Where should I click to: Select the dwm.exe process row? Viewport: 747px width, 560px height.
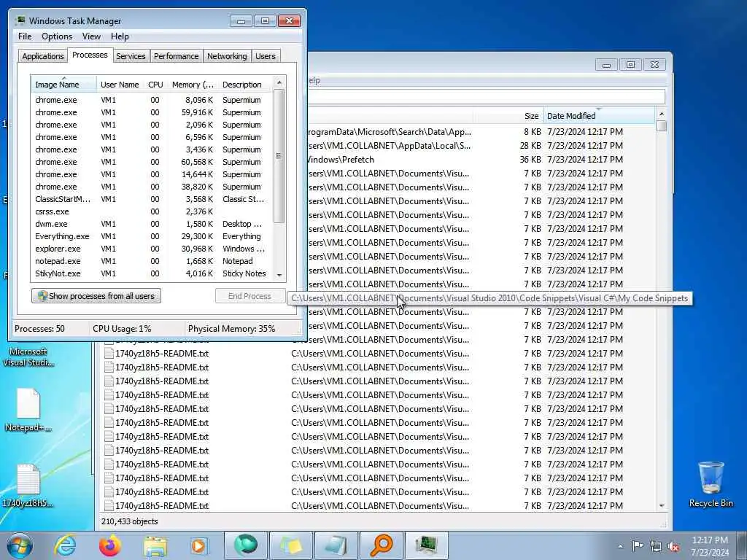152,224
